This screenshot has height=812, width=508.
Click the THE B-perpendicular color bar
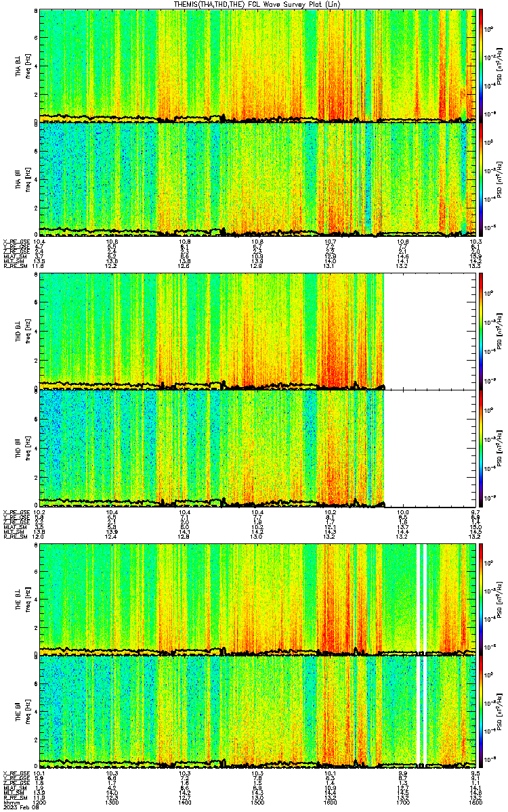pyautogui.click(x=481, y=599)
